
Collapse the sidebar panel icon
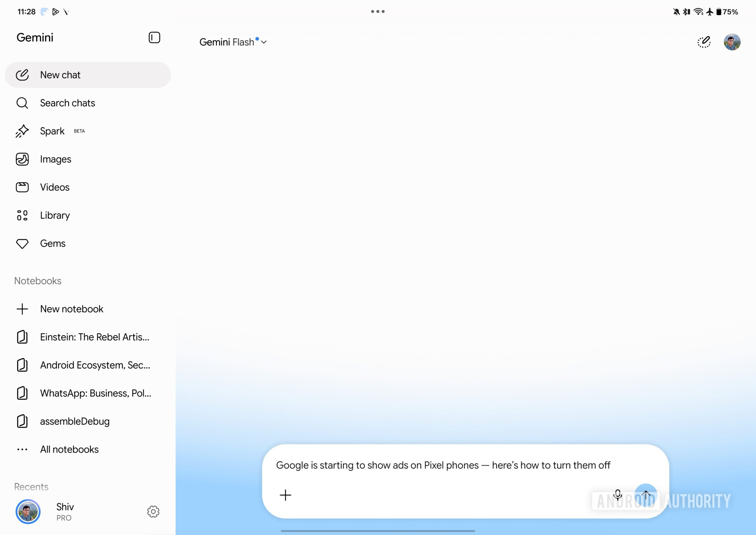[x=154, y=38]
